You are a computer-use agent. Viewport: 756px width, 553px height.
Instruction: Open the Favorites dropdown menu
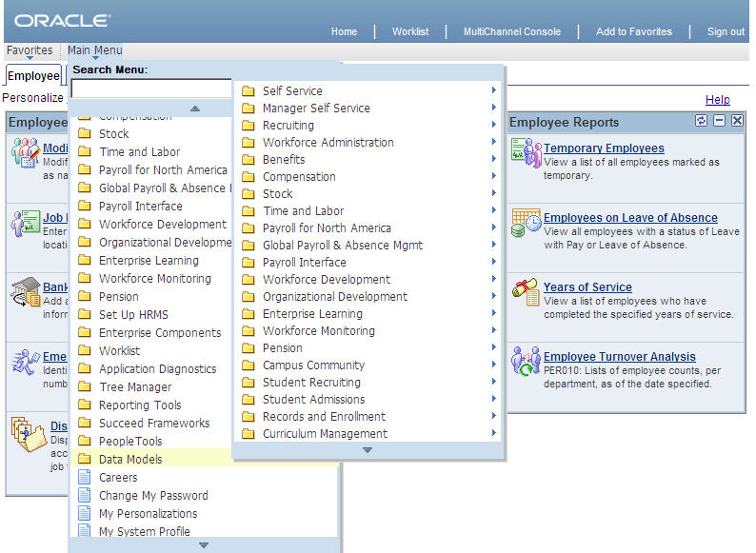click(30, 50)
